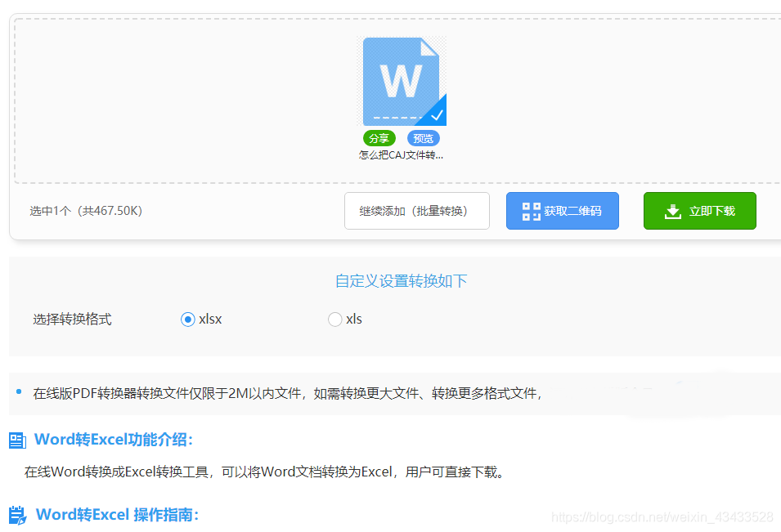The width and height of the screenshot is (781, 532).
Task: Click the 自定义设置转换如下 heading
Action: pyautogui.click(x=401, y=281)
